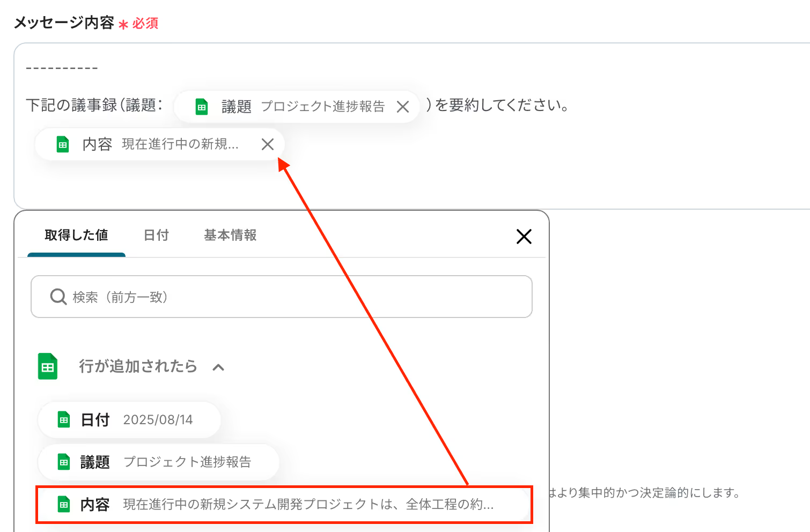Select the 日付 2025/08/14 value
810x532 pixels.
(x=129, y=420)
